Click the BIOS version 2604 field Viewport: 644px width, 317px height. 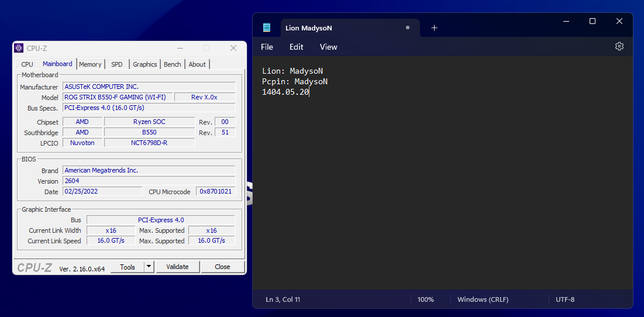tap(149, 181)
